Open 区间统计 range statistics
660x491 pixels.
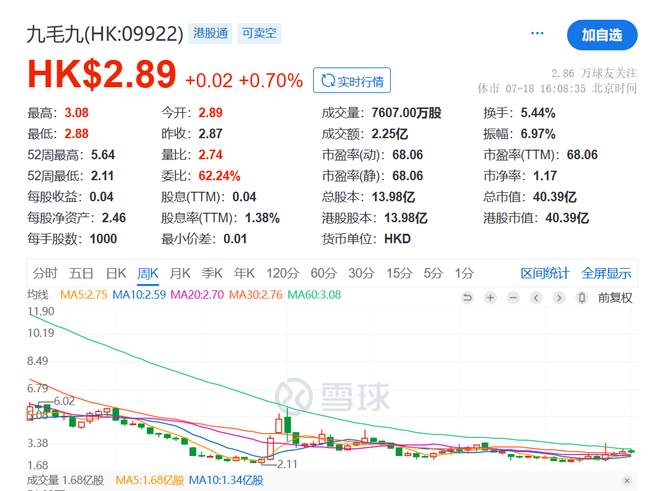(545, 273)
